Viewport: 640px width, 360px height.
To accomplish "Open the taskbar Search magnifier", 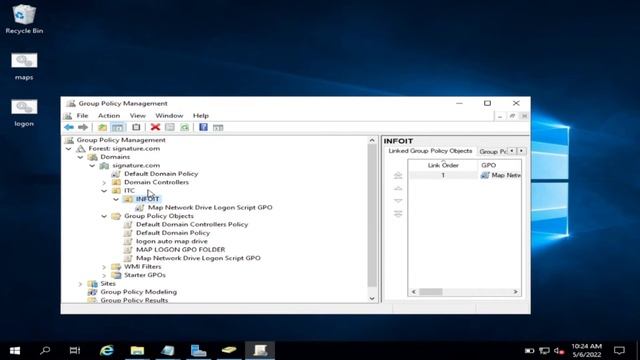I will (45, 350).
